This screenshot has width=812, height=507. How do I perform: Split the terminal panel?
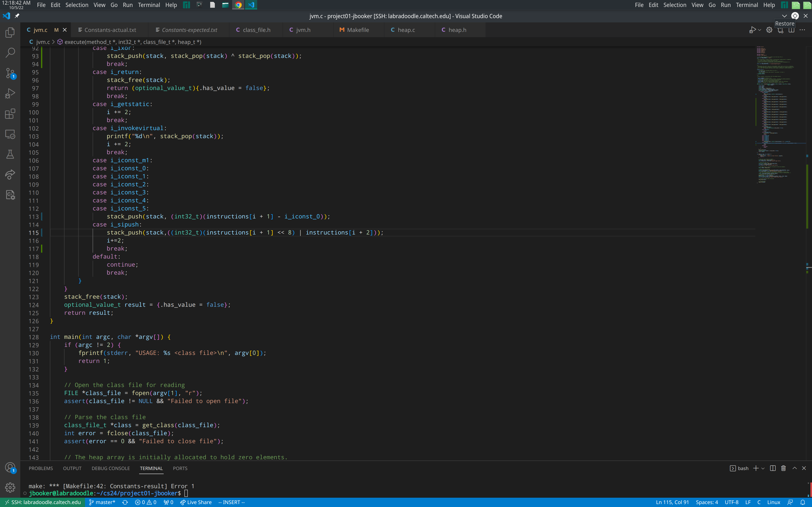tap(772, 468)
